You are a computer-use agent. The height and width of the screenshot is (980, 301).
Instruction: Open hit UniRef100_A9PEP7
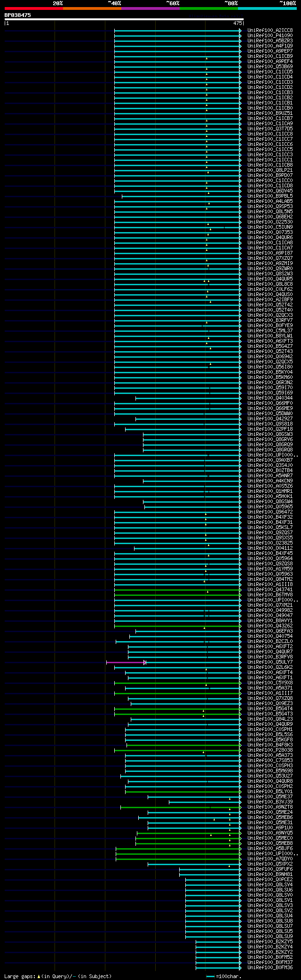click(270, 51)
